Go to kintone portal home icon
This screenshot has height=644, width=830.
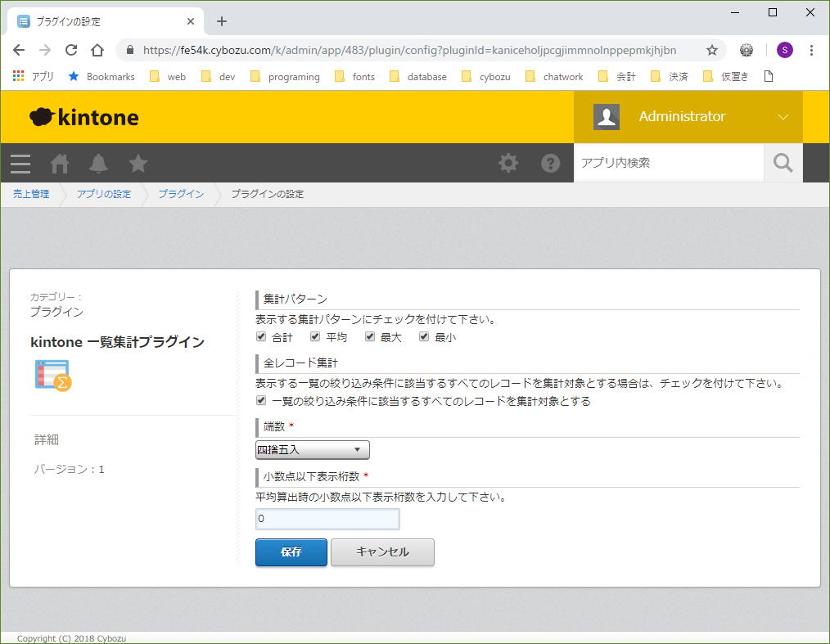[59, 164]
